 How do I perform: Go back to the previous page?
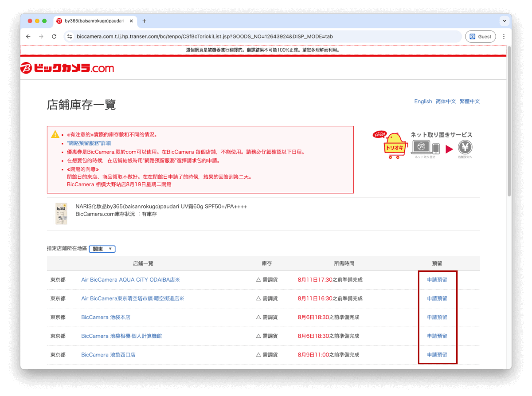click(x=28, y=36)
